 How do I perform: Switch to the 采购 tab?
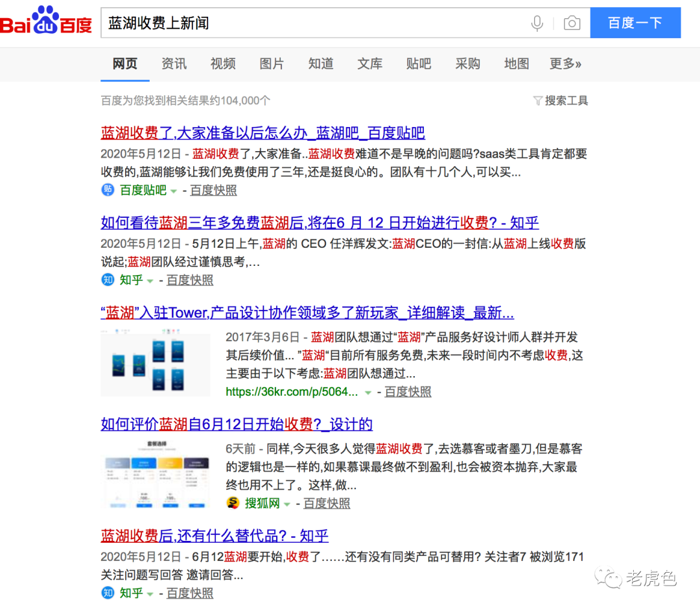point(468,64)
